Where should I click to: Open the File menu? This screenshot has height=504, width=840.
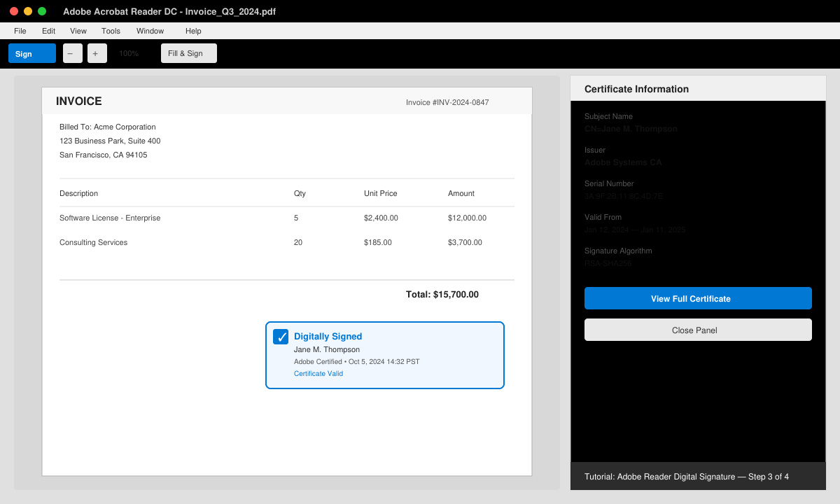(x=20, y=31)
